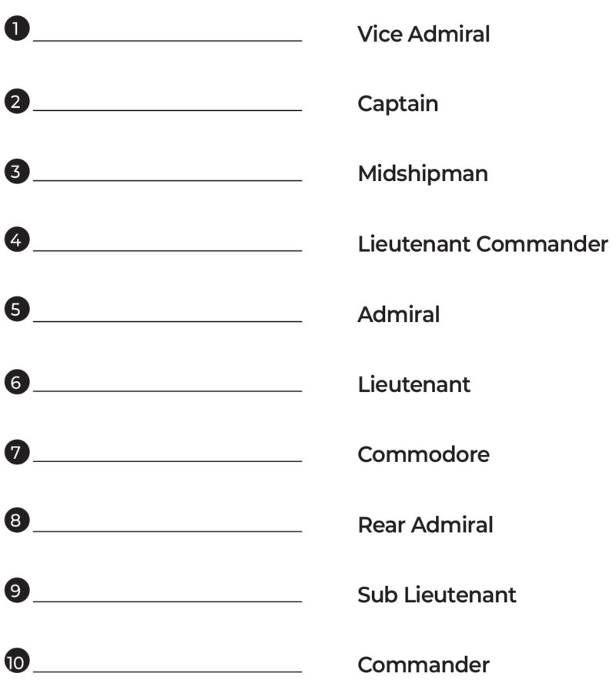This screenshot has height=690, width=616.
Task: Select the Vice Admiral rank label
Action: (423, 34)
